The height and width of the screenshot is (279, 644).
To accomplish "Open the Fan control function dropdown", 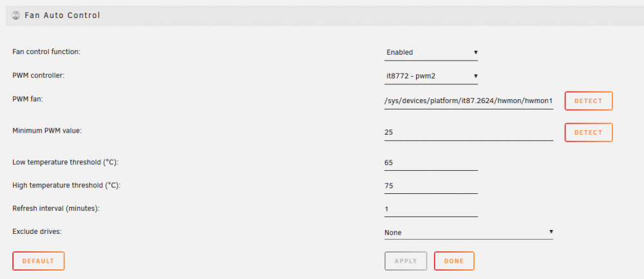I will tap(431, 53).
